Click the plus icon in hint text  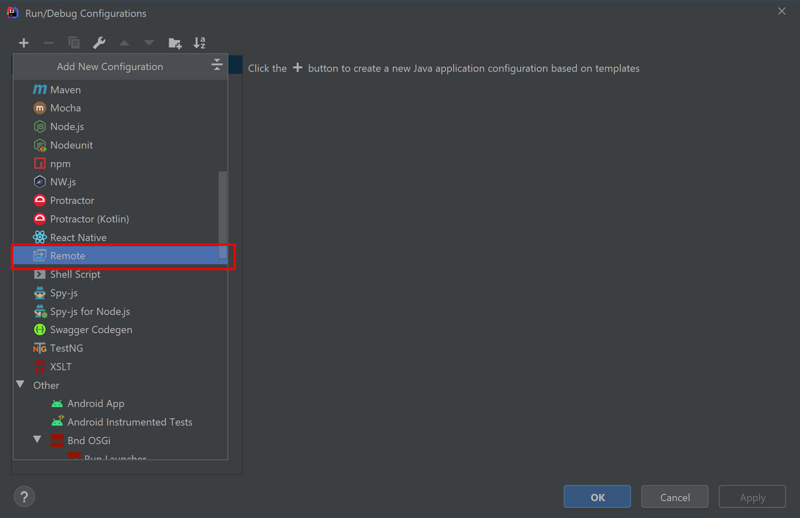(x=297, y=67)
